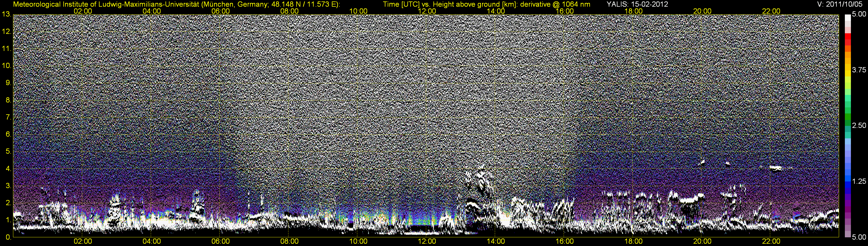868x246 pixels.
Task: Click height label '12.' on the vertical axis
Action: [7, 32]
